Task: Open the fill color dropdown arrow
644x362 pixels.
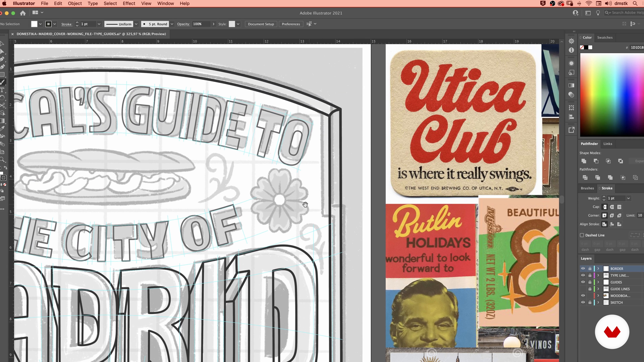Action: point(40,24)
